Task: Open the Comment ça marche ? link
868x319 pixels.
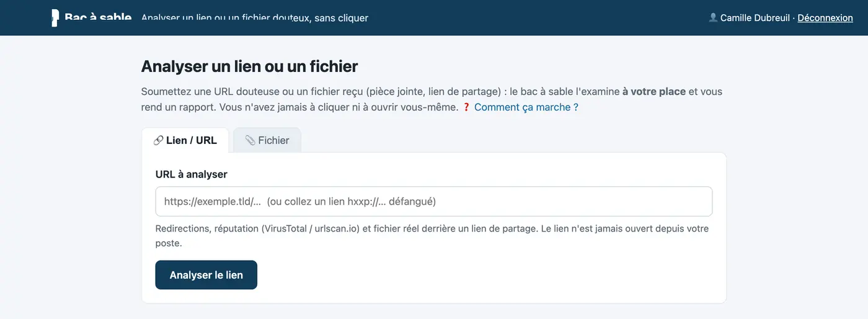Action: point(526,107)
